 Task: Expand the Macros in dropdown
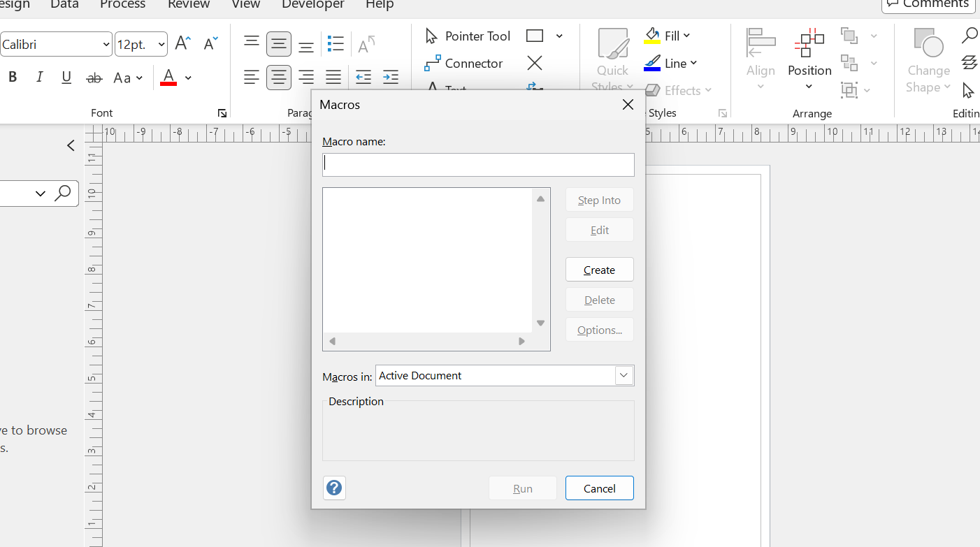(x=624, y=375)
